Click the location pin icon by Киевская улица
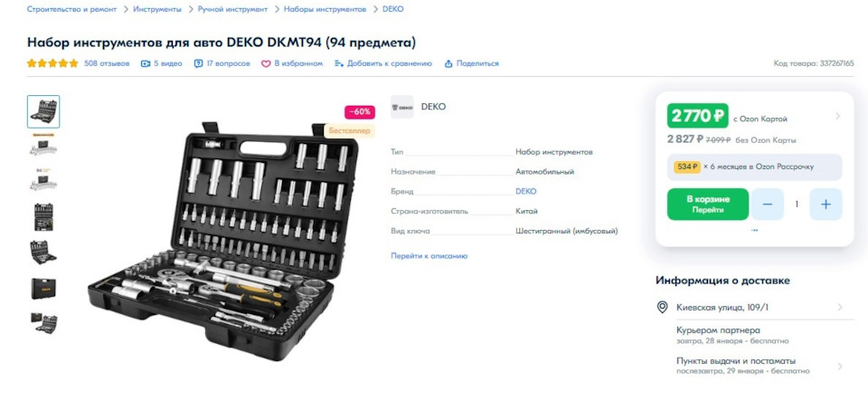This screenshot has height=410, width=868. tap(662, 307)
